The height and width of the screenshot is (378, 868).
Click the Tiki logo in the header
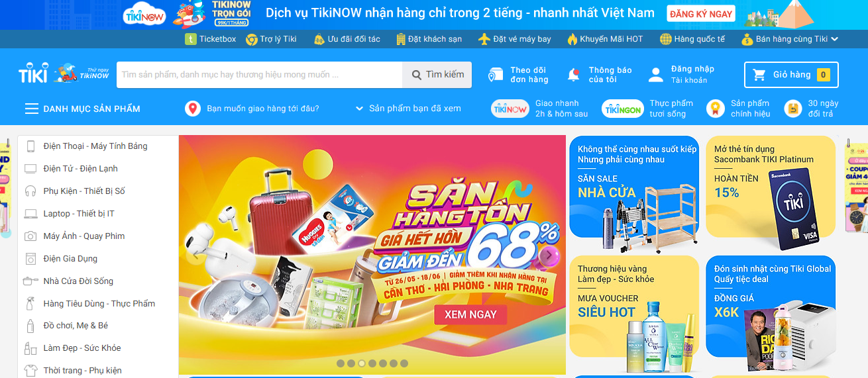[x=33, y=73]
